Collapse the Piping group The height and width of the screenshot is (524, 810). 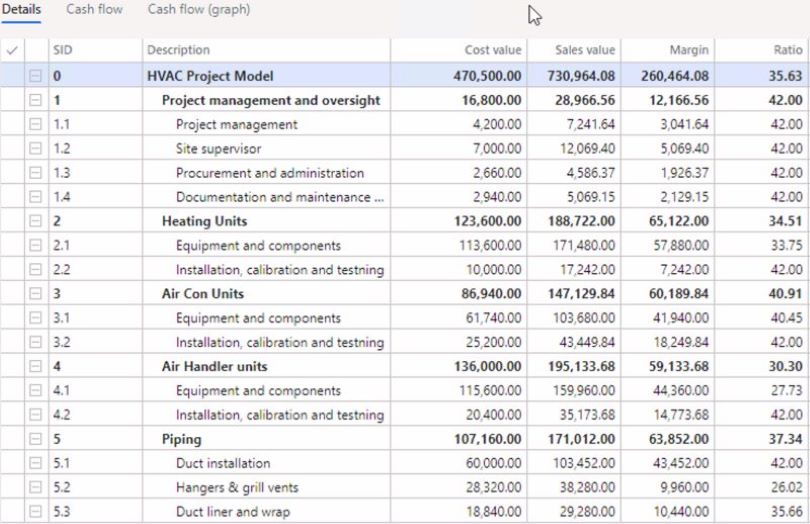(36, 439)
